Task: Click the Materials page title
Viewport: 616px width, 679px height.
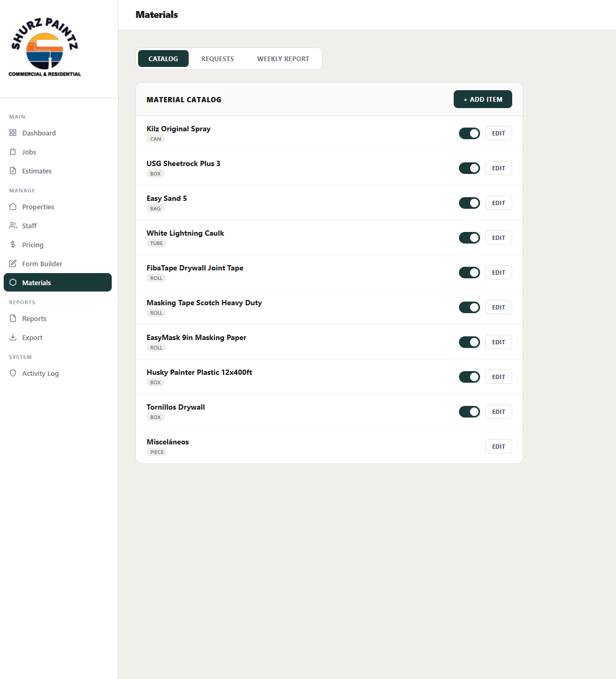Action: click(157, 15)
